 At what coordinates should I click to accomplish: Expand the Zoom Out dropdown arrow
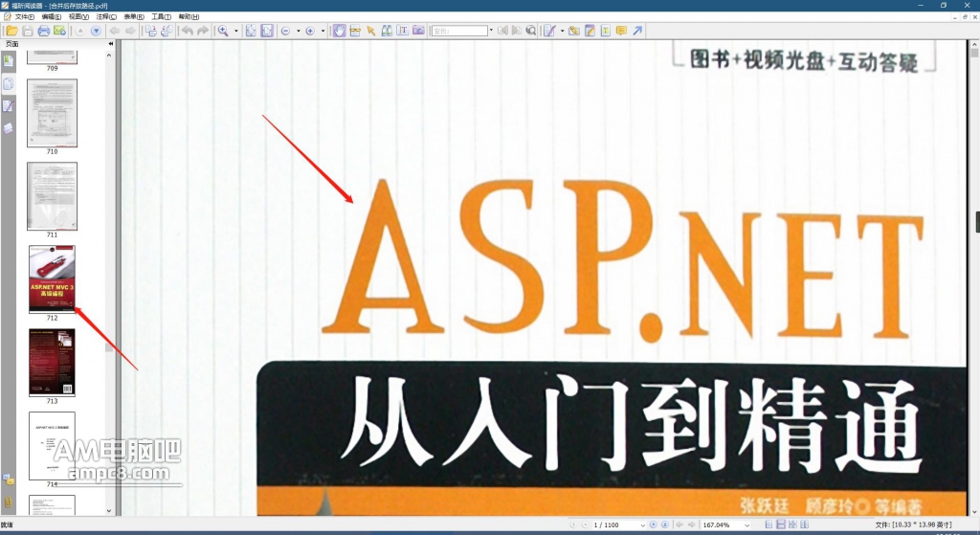(x=299, y=31)
